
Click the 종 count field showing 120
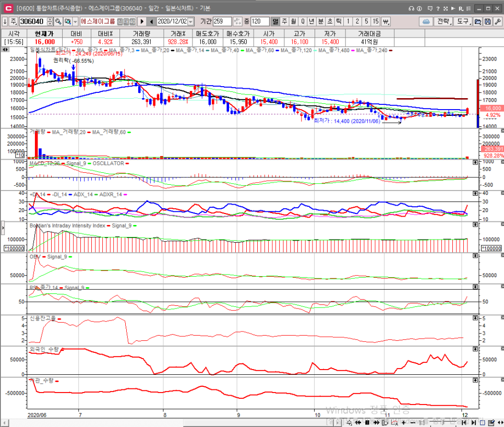point(260,21)
